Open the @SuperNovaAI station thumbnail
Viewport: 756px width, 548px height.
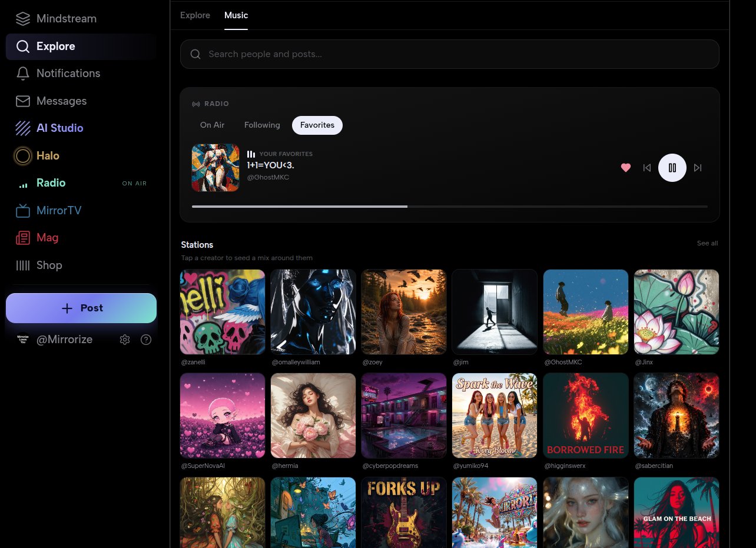tap(223, 416)
